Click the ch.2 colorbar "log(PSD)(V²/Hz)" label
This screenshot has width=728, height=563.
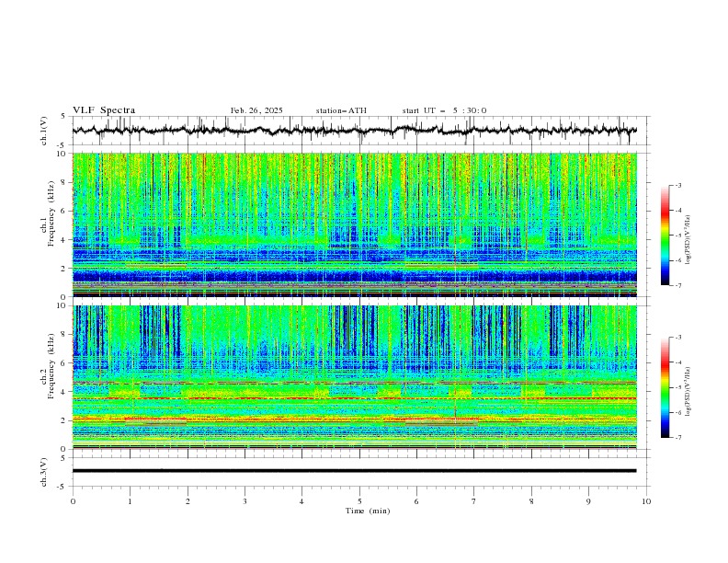click(688, 391)
